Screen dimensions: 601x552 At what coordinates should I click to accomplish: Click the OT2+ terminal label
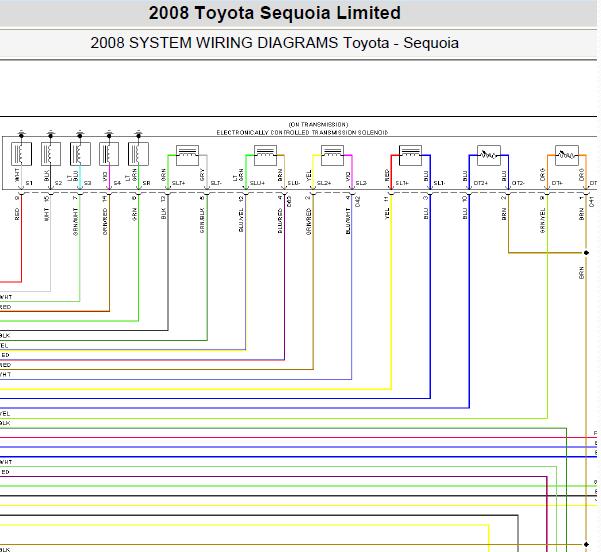[481, 183]
